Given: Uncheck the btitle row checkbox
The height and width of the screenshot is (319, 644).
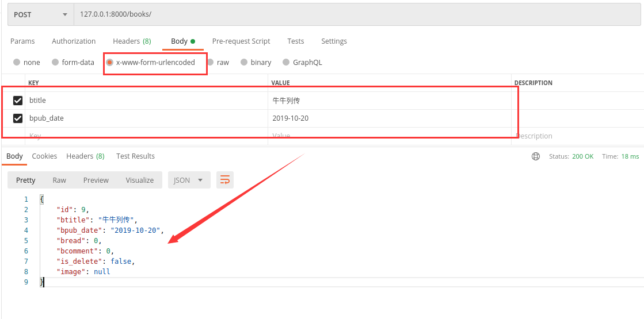Looking at the screenshot, I should coord(18,101).
